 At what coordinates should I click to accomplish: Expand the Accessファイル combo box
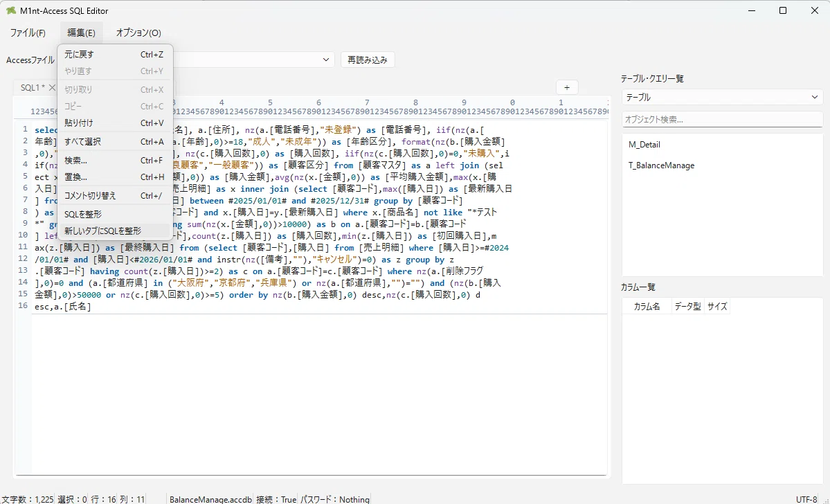(326, 60)
